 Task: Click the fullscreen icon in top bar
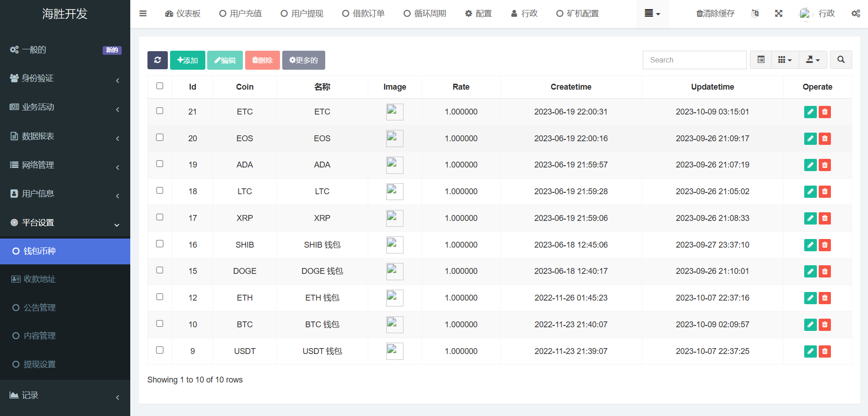778,14
